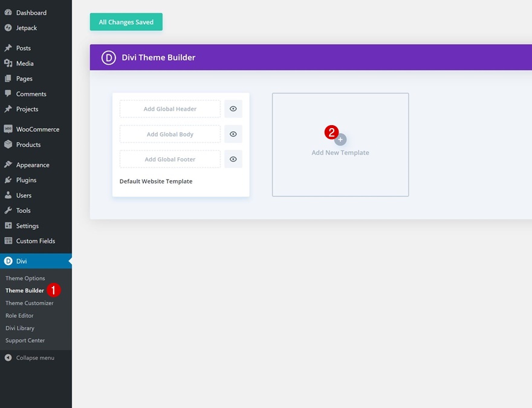This screenshot has height=408, width=532.
Task: Open Divi Library submenu link
Action: point(20,328)
